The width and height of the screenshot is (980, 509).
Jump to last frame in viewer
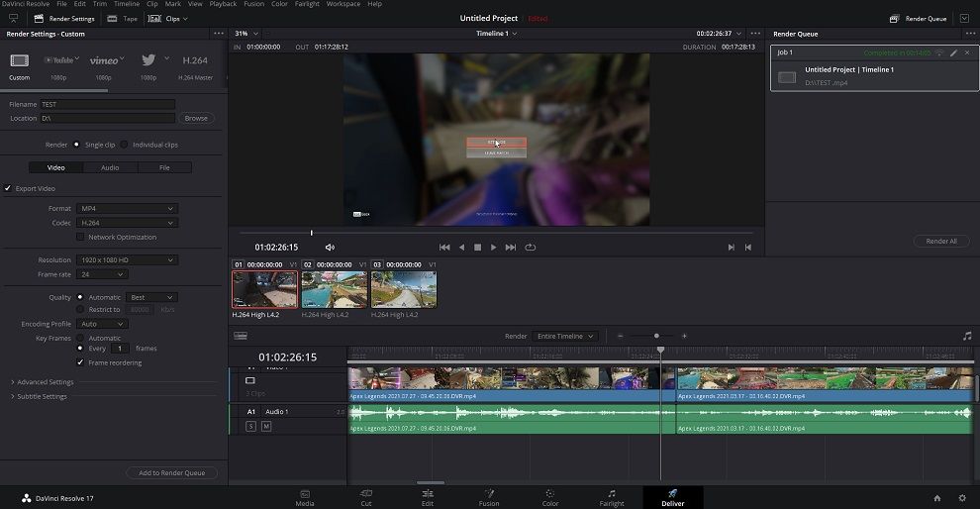pos(511,247)
